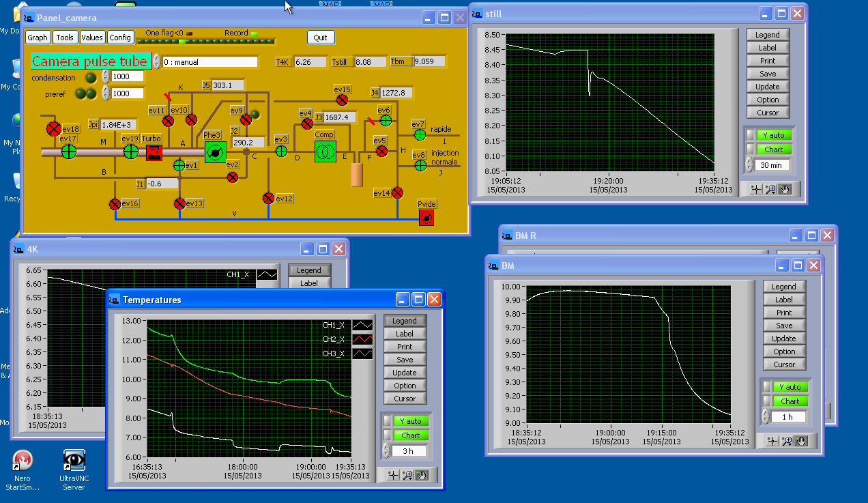Change the 3 h time range selector
This screenshot has height=503, width=868.
coord(409,450)
